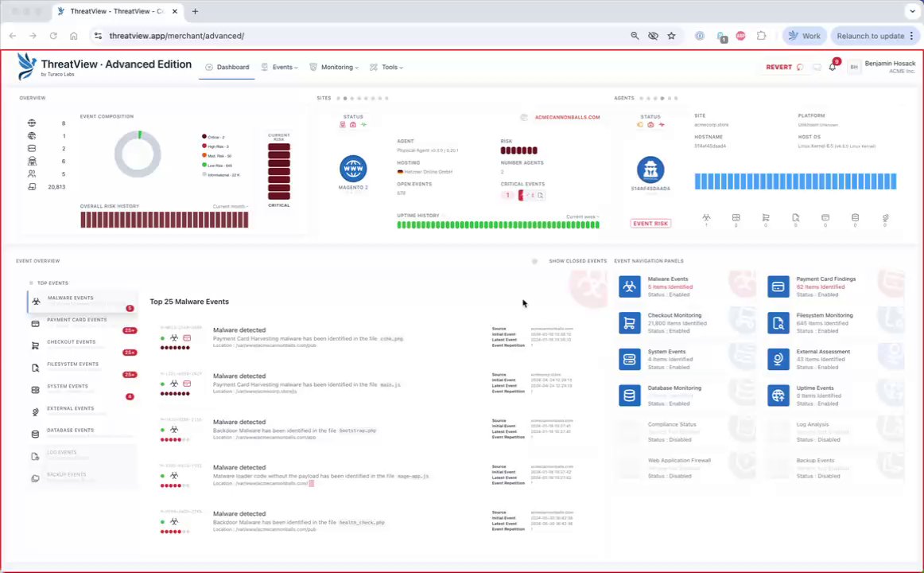Viewport: 924px width, 573px height.
Task: Switch to the Dashboard tab
Action: click(227, 67)
